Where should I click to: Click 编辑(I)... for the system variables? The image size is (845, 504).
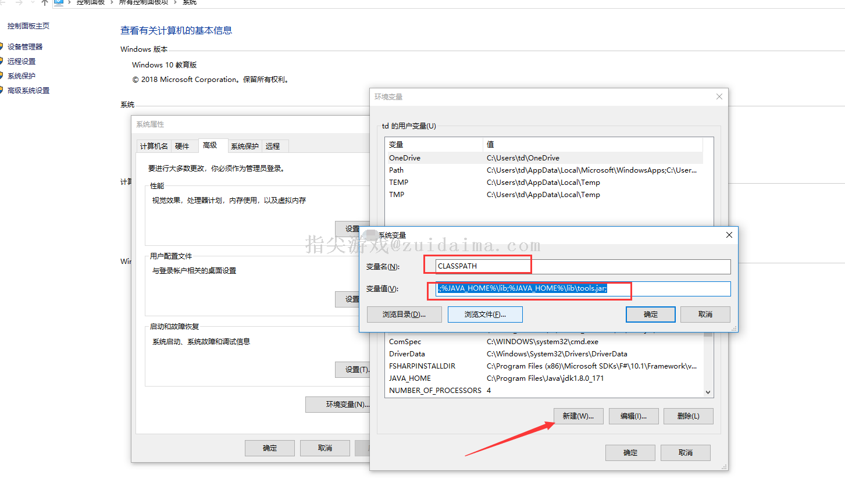click(x=633, y=416)
